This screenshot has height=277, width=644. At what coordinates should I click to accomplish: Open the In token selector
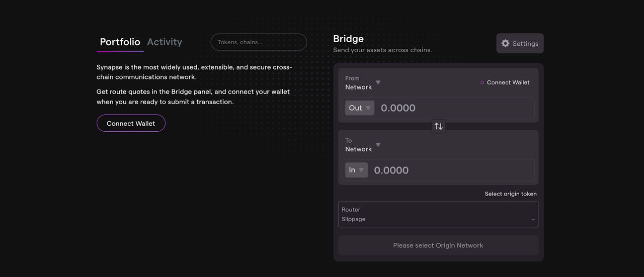(x=356, y=170)
